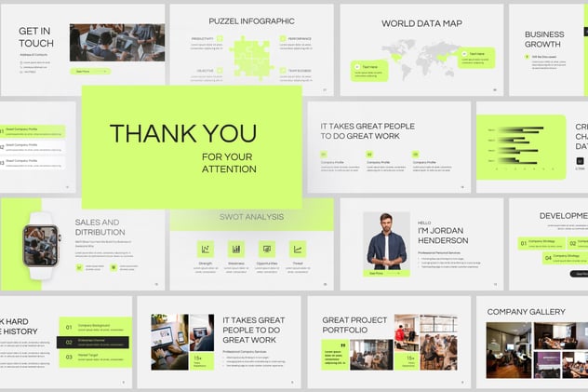Click the SWOT Weakness bar chart icon

(235, 249)
